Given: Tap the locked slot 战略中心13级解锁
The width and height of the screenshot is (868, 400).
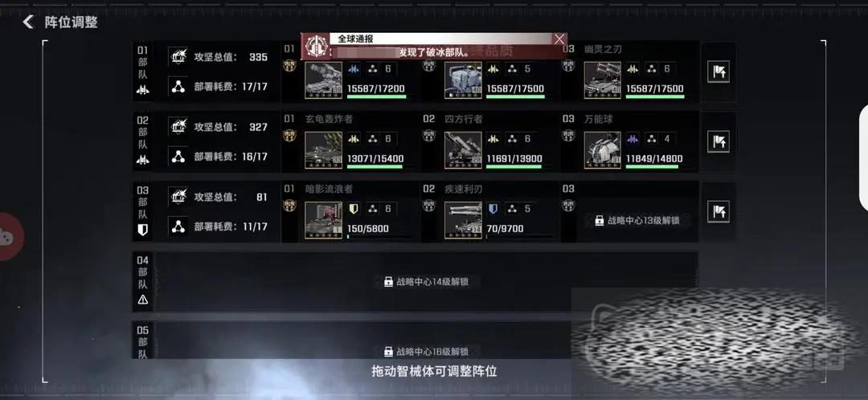Looking at the screenshot, I should point(637,220).
